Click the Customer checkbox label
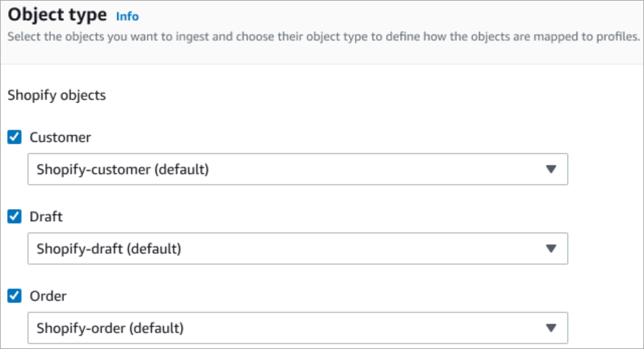 (x=60, y=137)
